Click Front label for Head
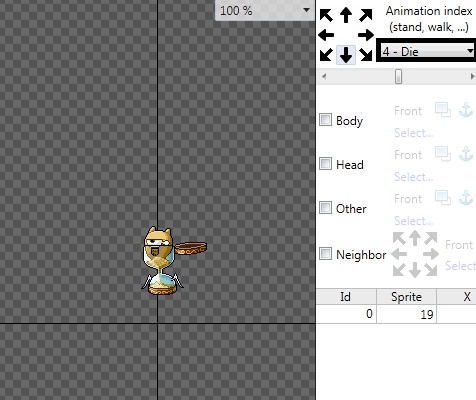The image size is (476, 400). tap(408, 155)
